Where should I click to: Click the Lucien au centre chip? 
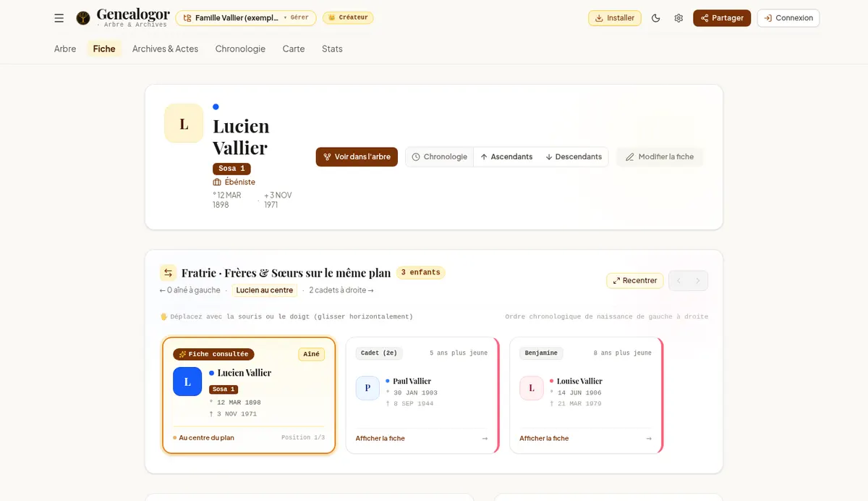[265, 290]
